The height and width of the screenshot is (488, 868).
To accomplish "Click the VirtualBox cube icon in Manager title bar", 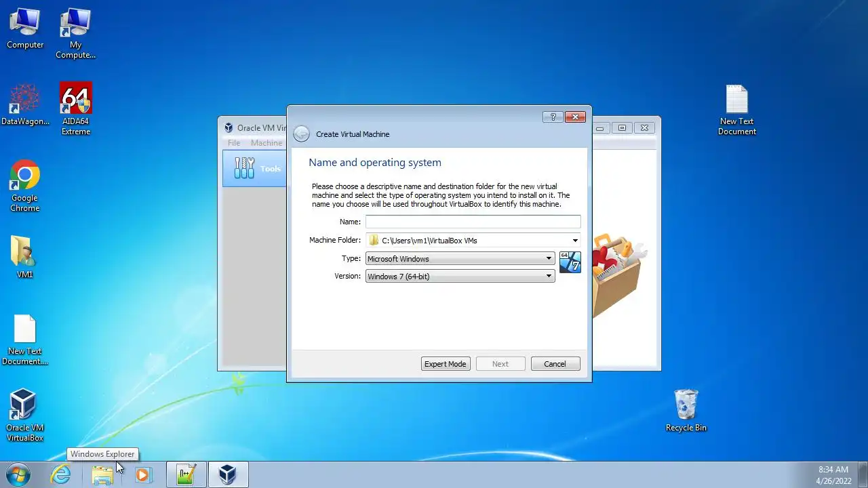I will [x=229, y=127].
